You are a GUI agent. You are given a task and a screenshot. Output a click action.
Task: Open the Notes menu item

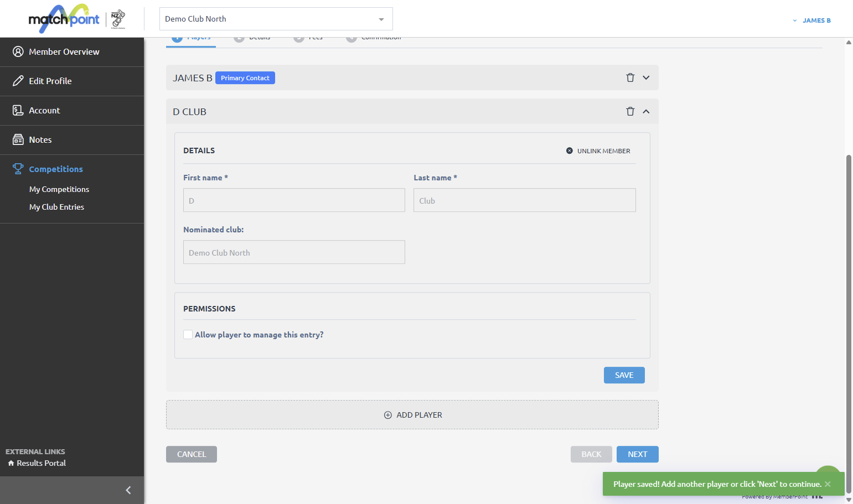72,139
